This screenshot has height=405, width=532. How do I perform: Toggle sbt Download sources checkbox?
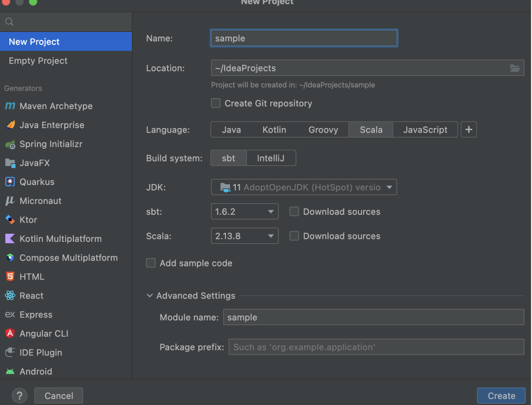coord(294,211)
